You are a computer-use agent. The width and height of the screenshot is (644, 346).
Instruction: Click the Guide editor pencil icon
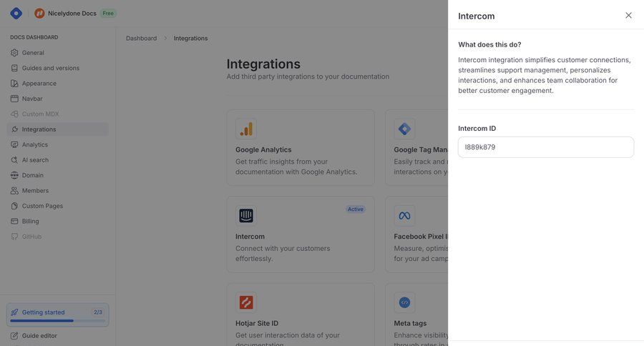(x=14, y=336)
